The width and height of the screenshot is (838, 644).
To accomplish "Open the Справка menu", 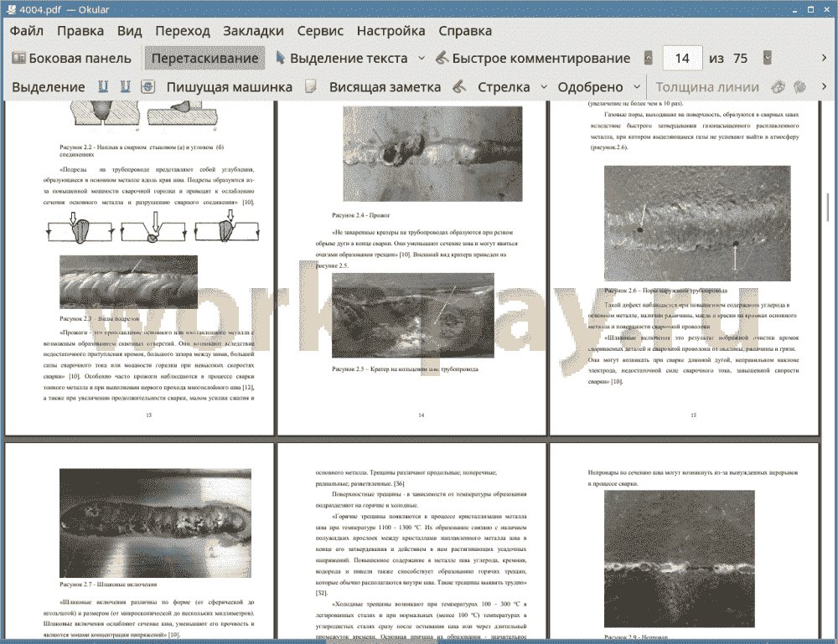I will (x=465, y=31).
